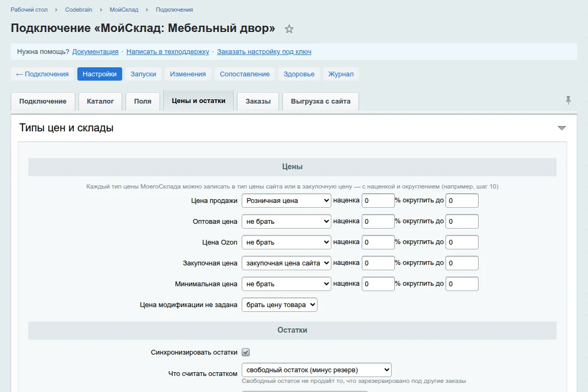Switch to the Подключение tab
Image resolution: width=588 pixels, height=392 pixels.
coord(43,101)
